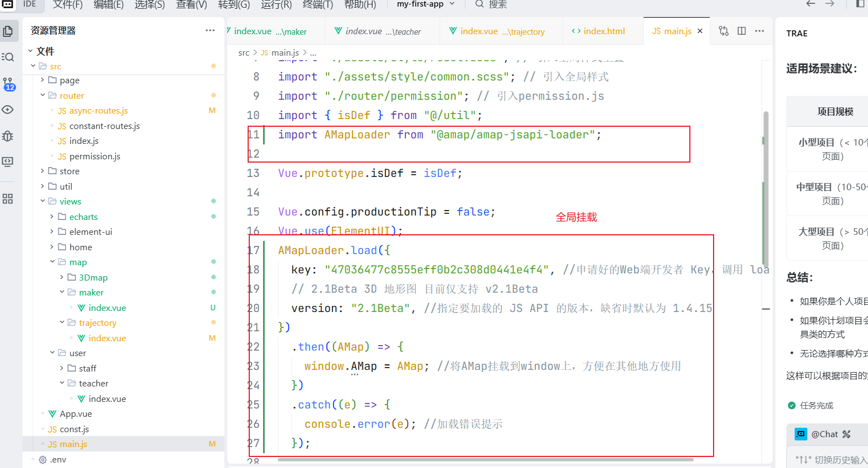This screenshot has height=468, width=868.
Task: Select main.js in file tree
Action: pyautogui.click(x=124, y=444)
